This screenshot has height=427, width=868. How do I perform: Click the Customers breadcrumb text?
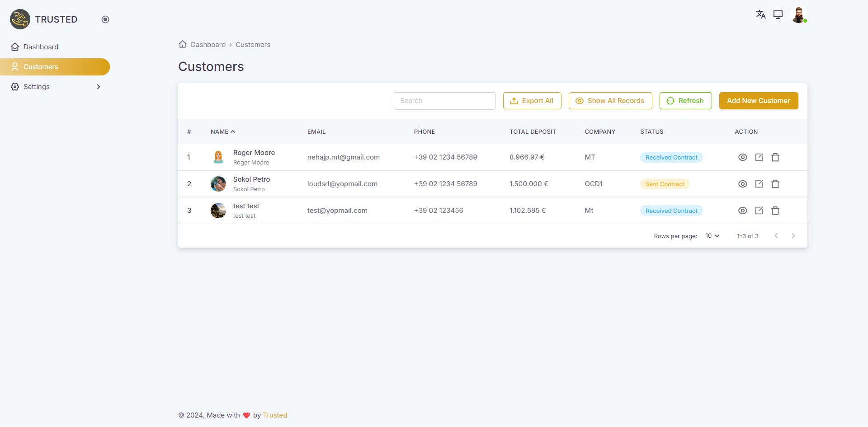[x=253, y=45]
